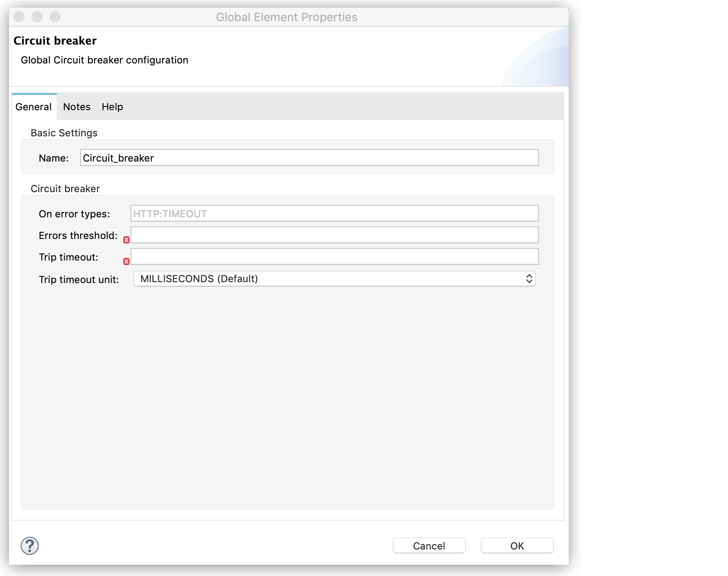The image size is (728, 576).
Task: Switch to the General tab
Action: click(34, 107)
